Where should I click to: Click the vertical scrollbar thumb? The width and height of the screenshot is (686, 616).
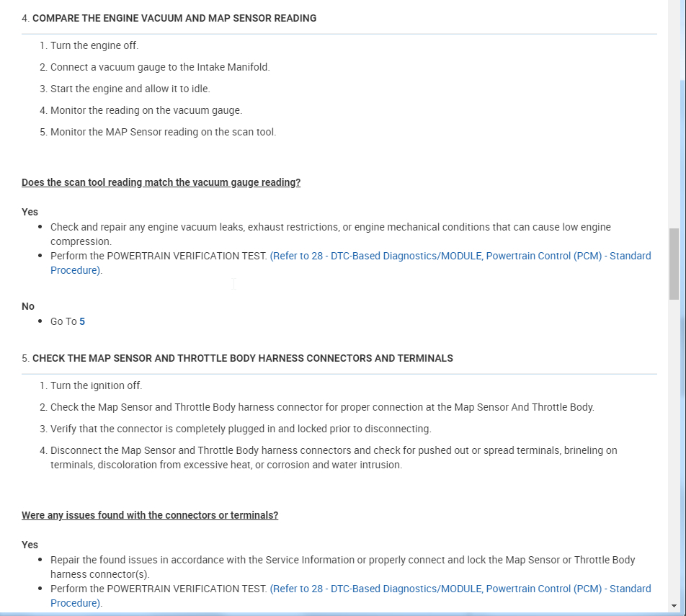coord(674,264)
